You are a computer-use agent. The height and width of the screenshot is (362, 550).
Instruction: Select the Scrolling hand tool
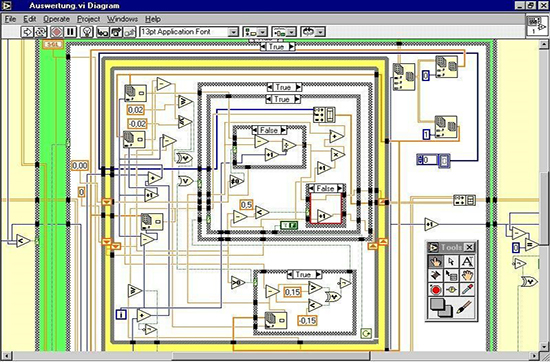click(467, 276)
